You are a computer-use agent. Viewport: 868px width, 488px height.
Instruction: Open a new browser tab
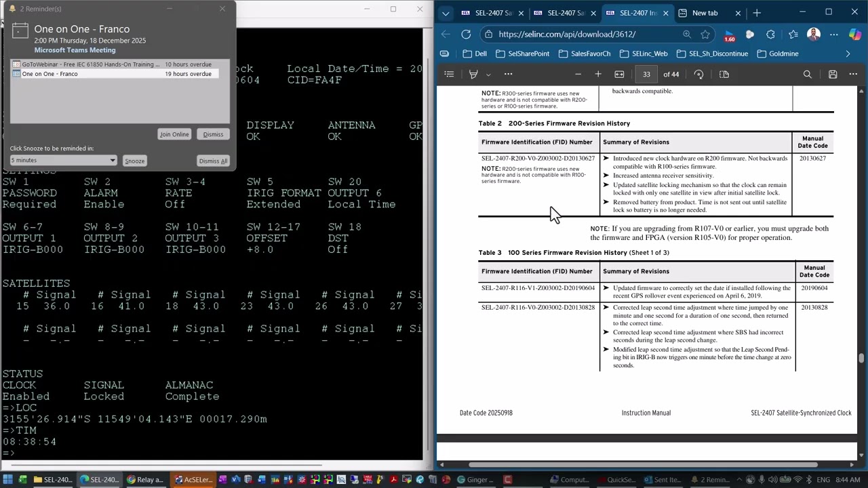point(757,13)
